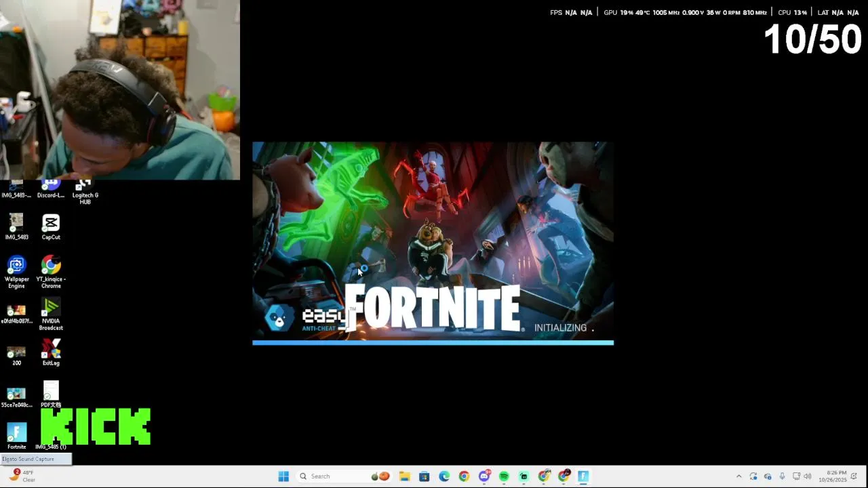Open File Explorer from the taskbar
This screenshot has height=488, width=868.
pos(404,476)
